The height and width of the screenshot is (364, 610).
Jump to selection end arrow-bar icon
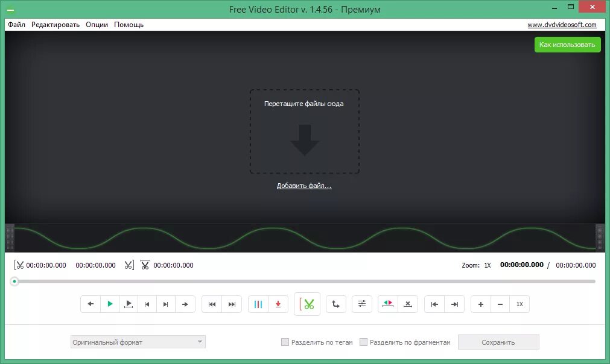tap(454, 304)
